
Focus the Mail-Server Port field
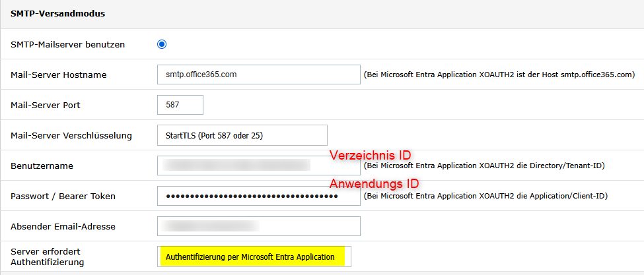tap(180, 105)
